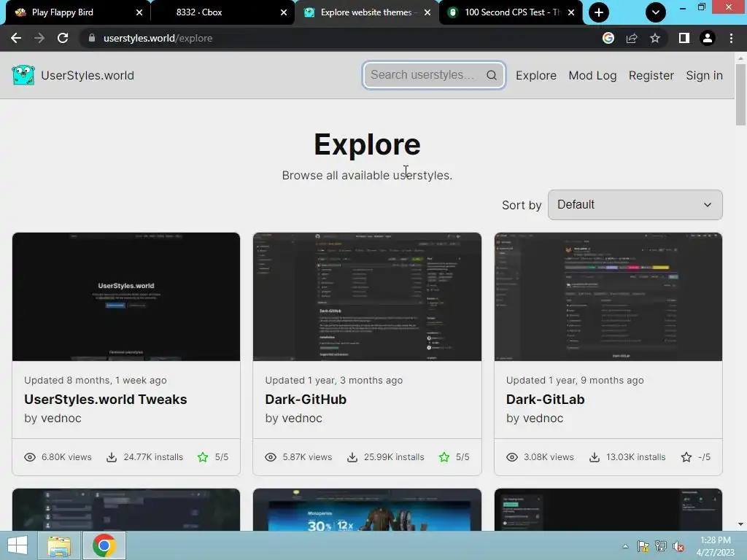
Task: Click the page vertical scrollbar thumb
Action: click(740, 94)
